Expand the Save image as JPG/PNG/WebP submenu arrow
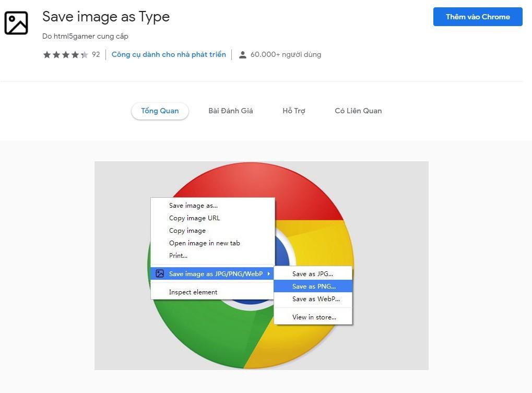 coord(269,273)
